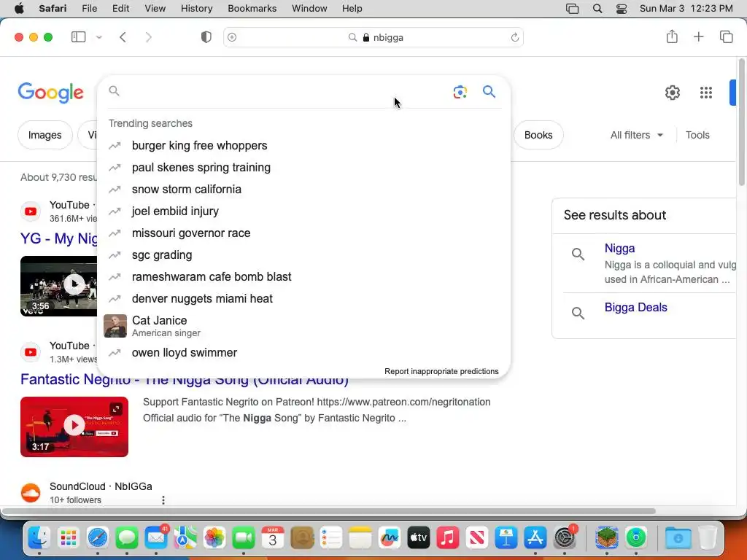This screenshot has width=747, height=560.
Task: Switch to the Images filter tab
Action: click(x=44, y=135)
